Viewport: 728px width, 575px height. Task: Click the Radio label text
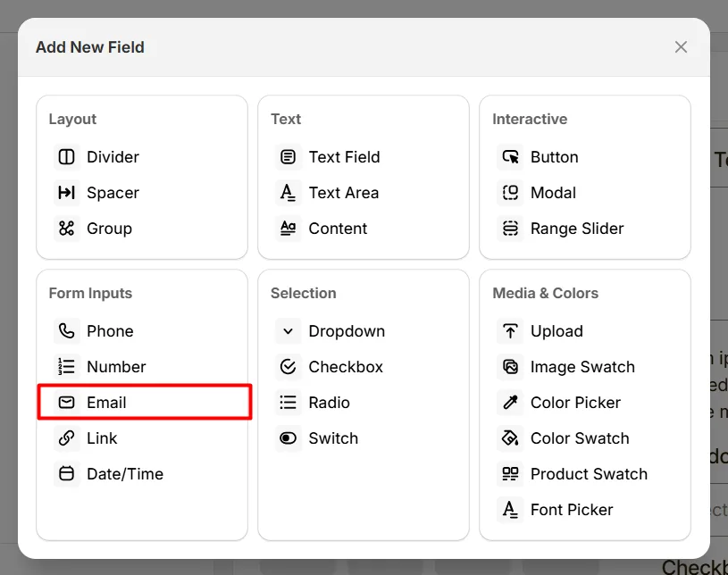[x=329, y=403]
